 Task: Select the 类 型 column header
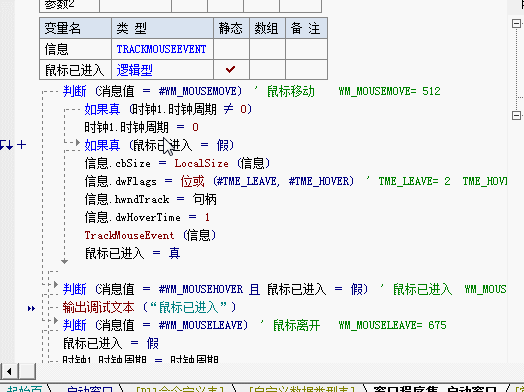point(162,28)
